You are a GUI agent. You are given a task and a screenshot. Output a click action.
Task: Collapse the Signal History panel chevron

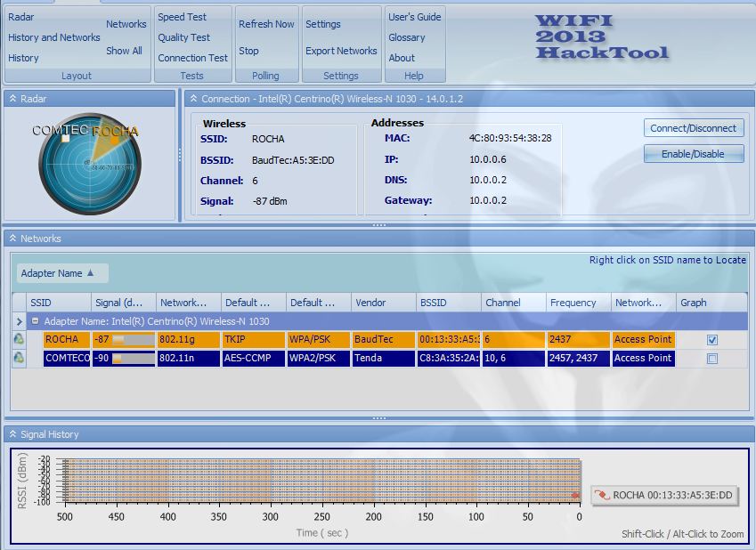(12, 434)
